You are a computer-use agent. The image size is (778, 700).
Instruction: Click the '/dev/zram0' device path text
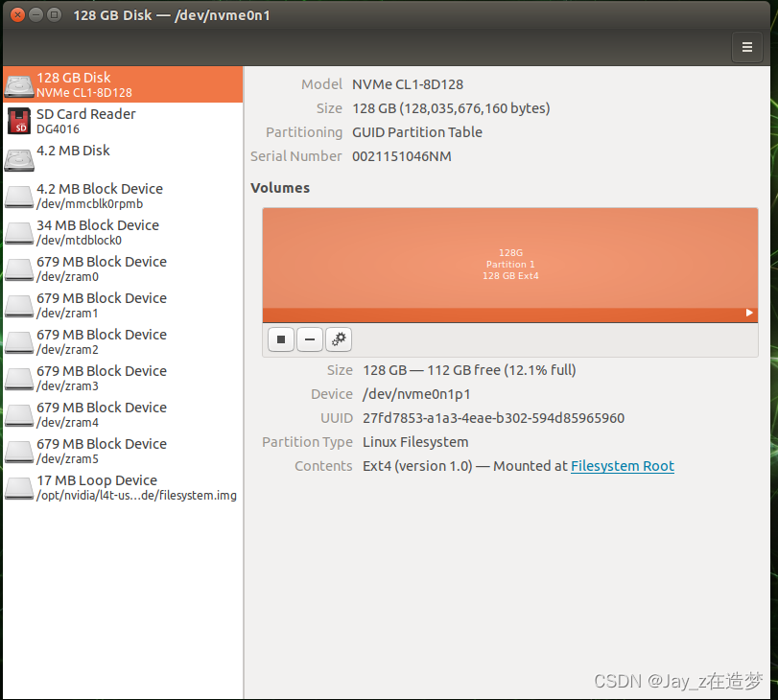tap(67, 277)
